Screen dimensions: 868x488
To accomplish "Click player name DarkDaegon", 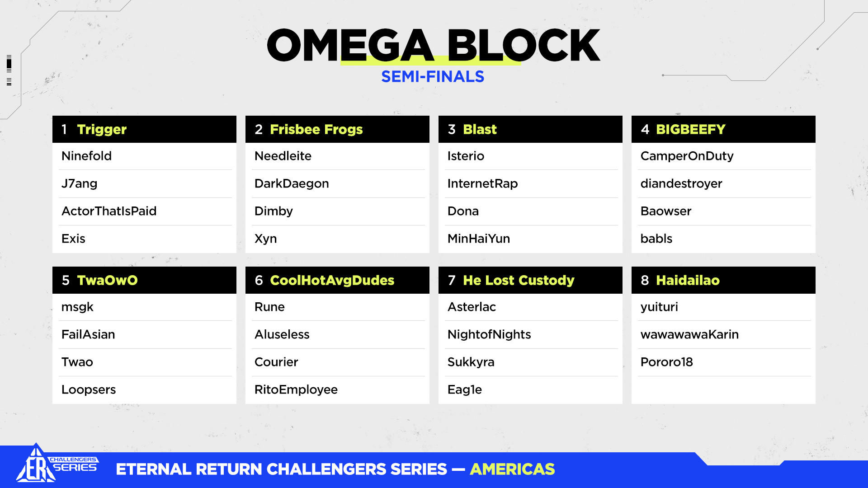I will [x=292, y=183].
